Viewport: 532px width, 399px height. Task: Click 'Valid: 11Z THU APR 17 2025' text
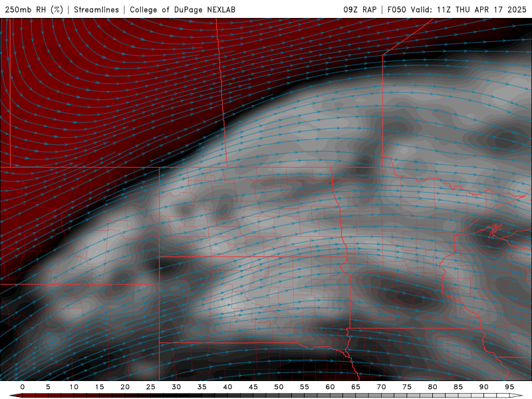point(469,9)
